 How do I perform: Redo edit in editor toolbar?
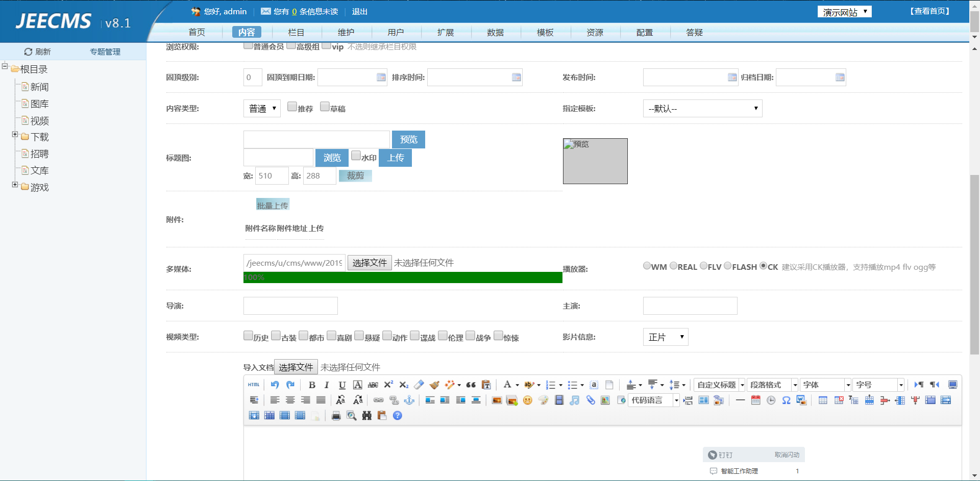pos(290,385)
